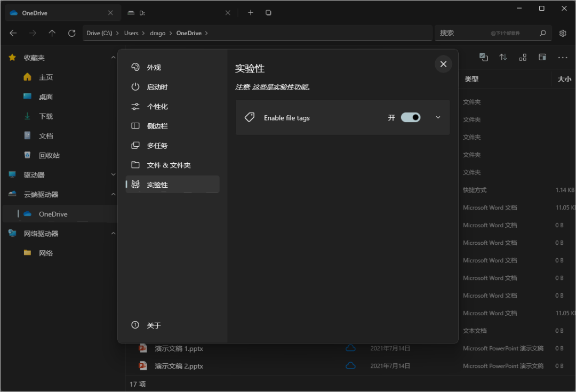Click the refresh icon in navigation bar

71,33
